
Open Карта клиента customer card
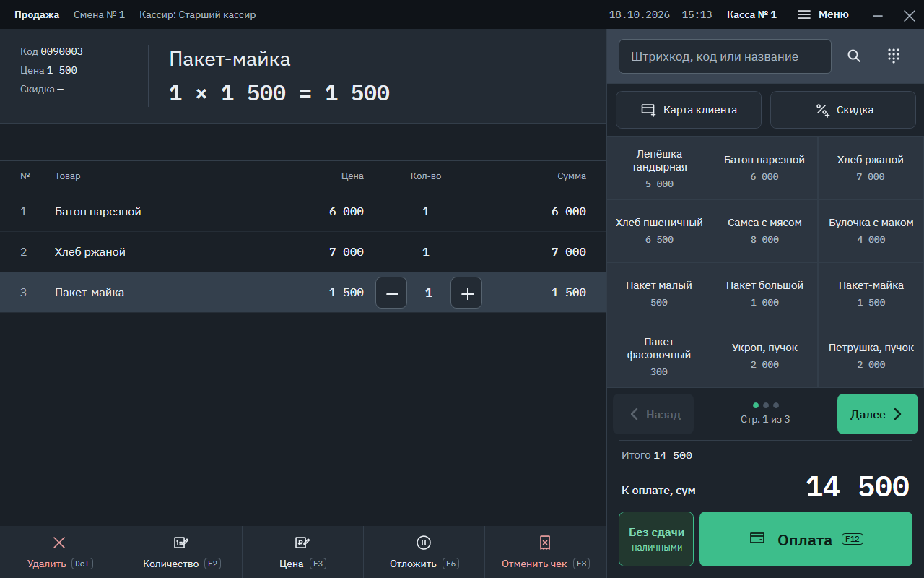[x=689, y=110]
